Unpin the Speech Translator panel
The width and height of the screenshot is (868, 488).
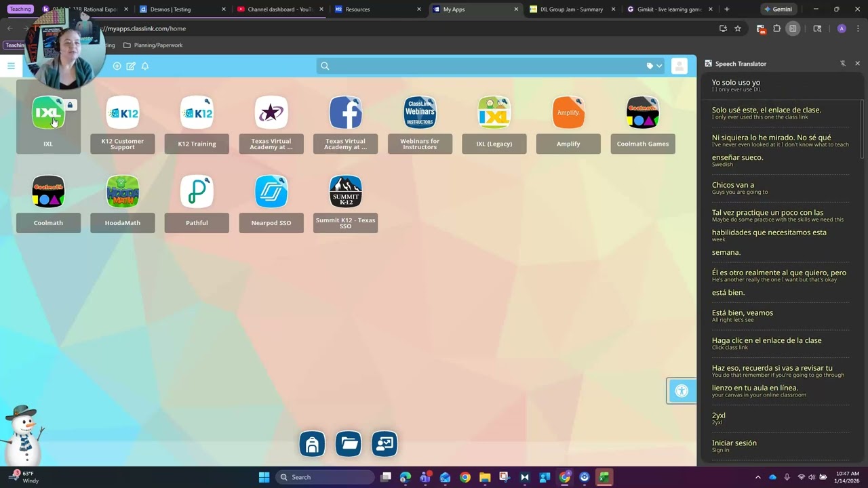(x=843, y=64)
